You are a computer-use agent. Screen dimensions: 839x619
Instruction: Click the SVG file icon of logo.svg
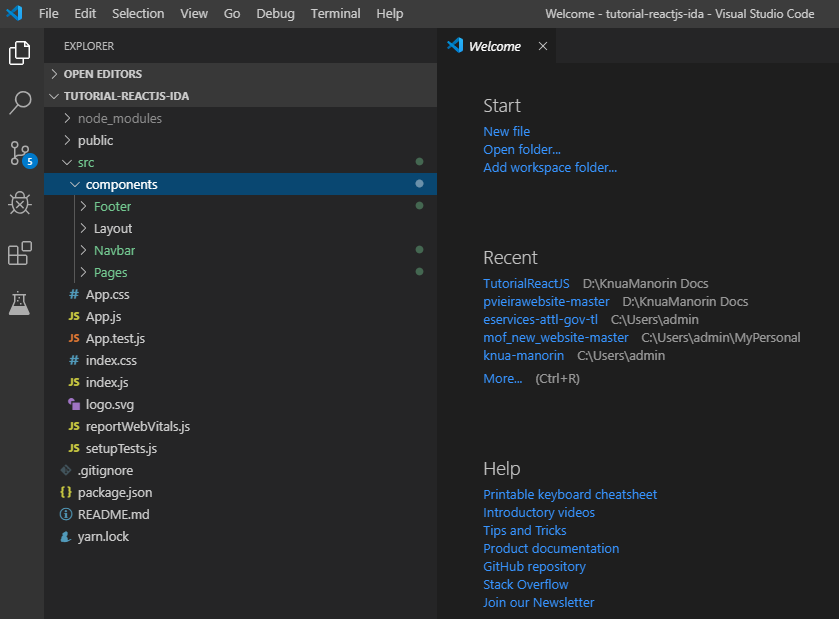(74, 404)
